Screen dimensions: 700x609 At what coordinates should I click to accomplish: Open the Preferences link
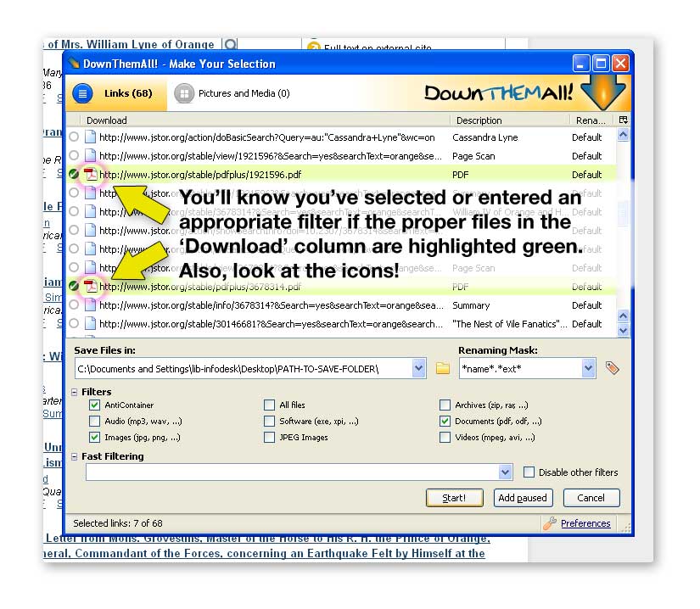click(x=585, y=523)
